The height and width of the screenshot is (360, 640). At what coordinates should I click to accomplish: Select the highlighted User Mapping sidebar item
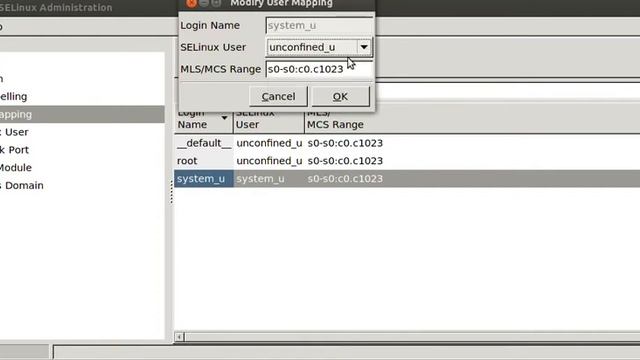pos(82,114)
